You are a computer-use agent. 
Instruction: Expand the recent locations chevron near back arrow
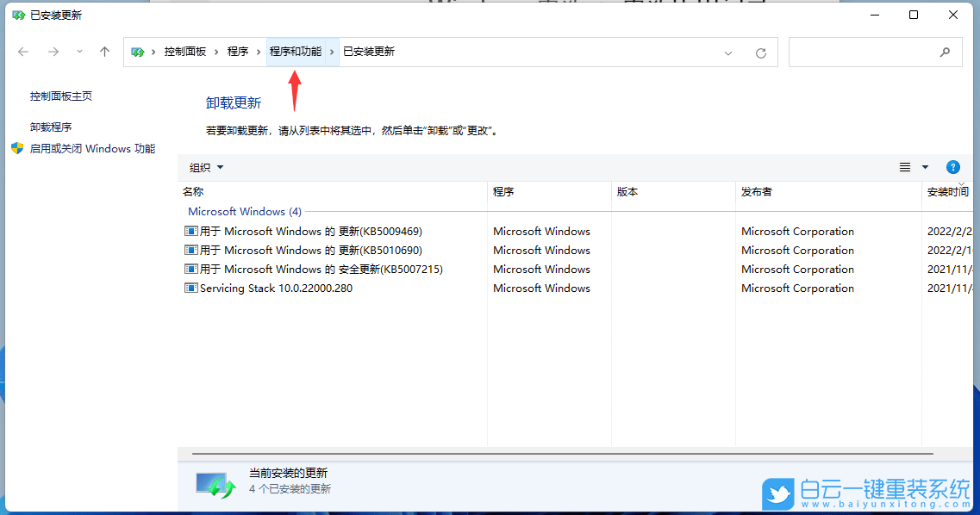[79, 52]
